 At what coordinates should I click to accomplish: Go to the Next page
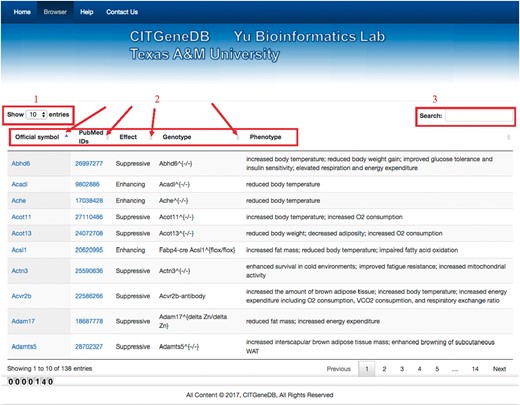(499, 369)
